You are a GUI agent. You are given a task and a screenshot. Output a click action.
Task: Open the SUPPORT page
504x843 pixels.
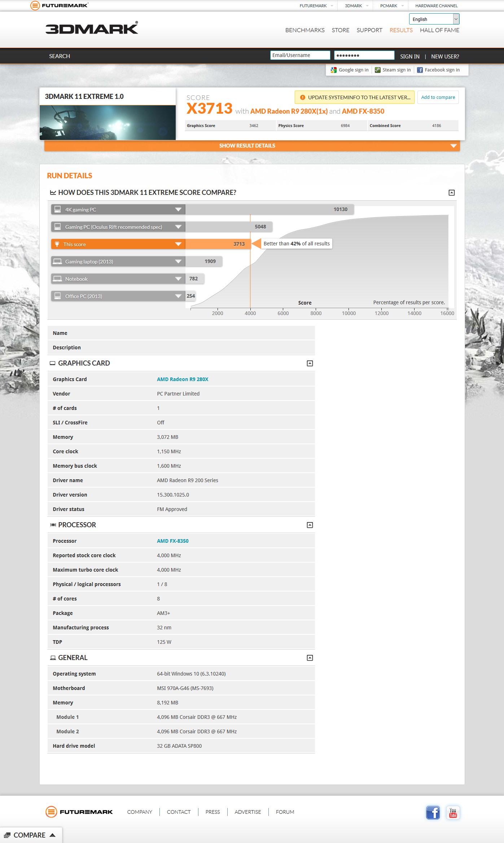click(x=369, y=30)
